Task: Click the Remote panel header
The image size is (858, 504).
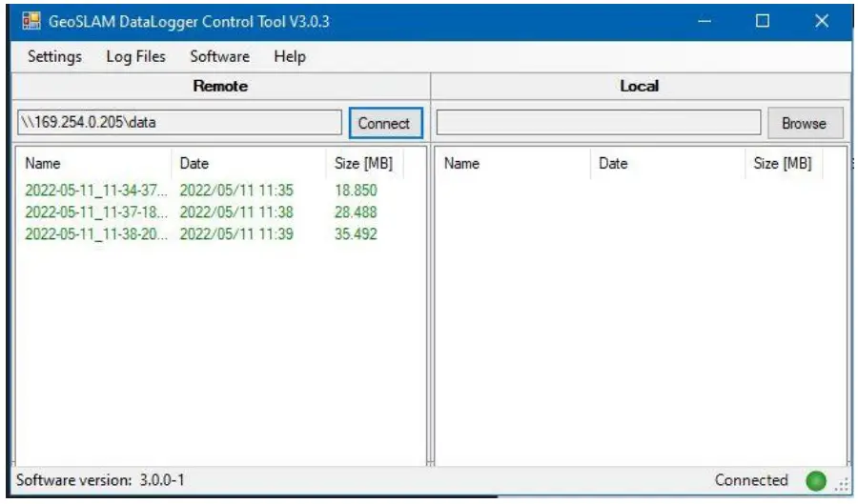Action: 220,86
